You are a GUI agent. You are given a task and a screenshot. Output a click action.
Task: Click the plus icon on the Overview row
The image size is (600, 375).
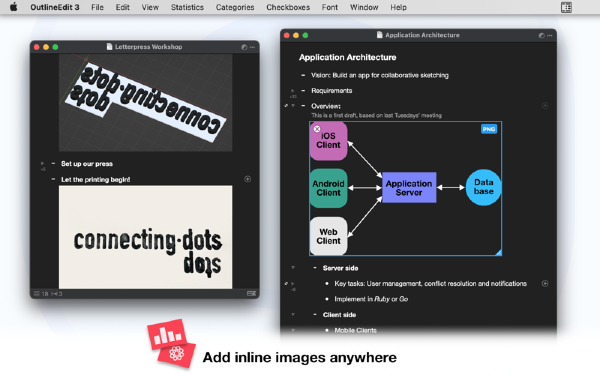545,106
